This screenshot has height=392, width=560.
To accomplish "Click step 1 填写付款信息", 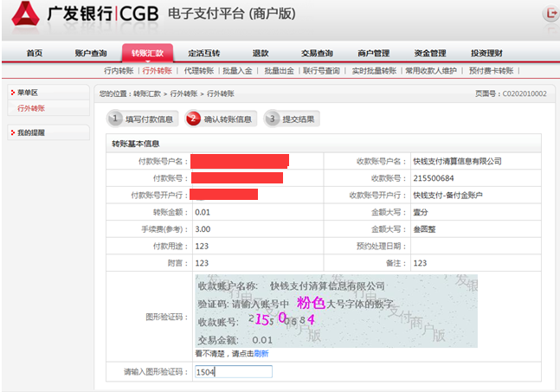I will click(143, 119).
